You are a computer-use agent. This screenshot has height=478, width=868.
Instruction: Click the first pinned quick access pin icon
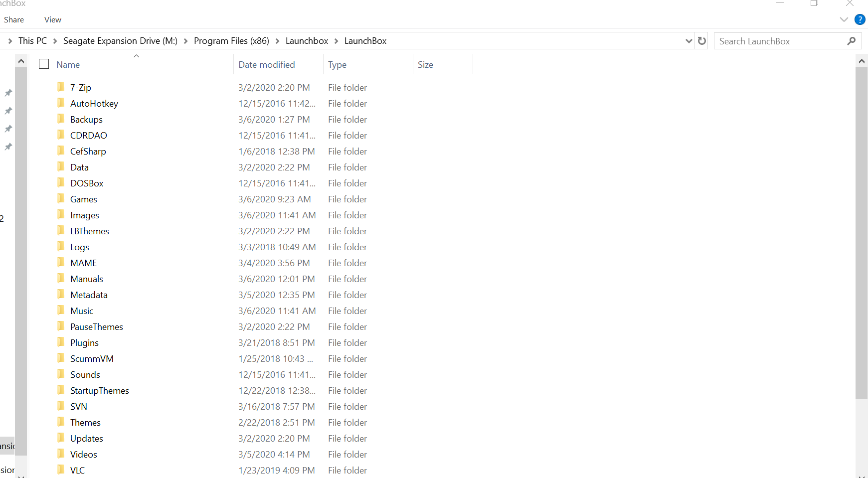8,93
